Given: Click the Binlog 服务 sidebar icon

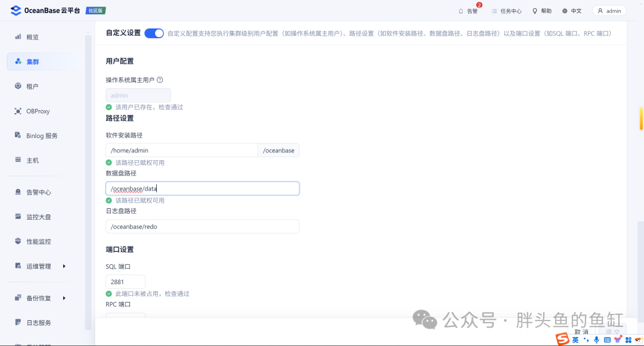Looking at the screenshot, I should (18, 135).
